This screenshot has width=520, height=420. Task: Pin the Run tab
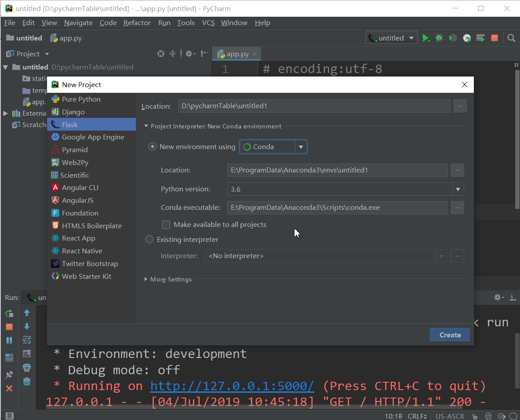point(9,375)
